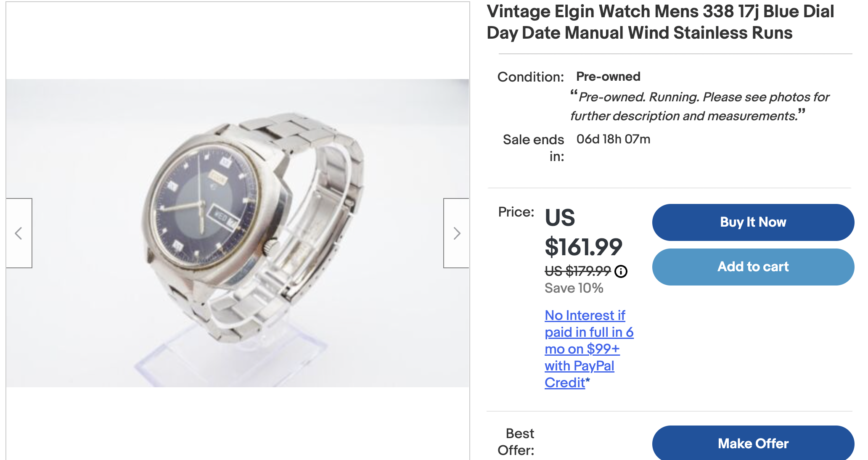
Task: Click the 06d 18h 07m countdown
Action: tap(613, 139)
